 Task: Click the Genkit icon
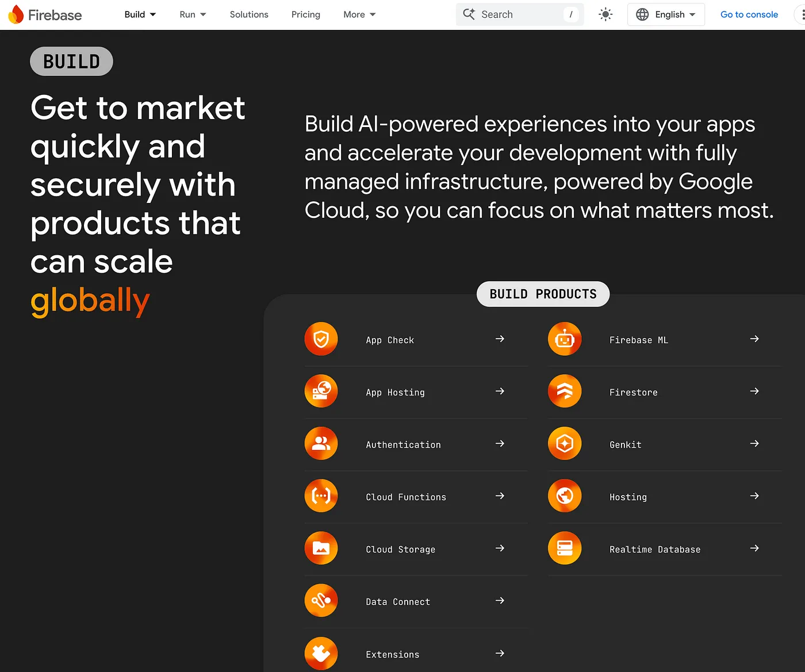[x=565, y=444]
